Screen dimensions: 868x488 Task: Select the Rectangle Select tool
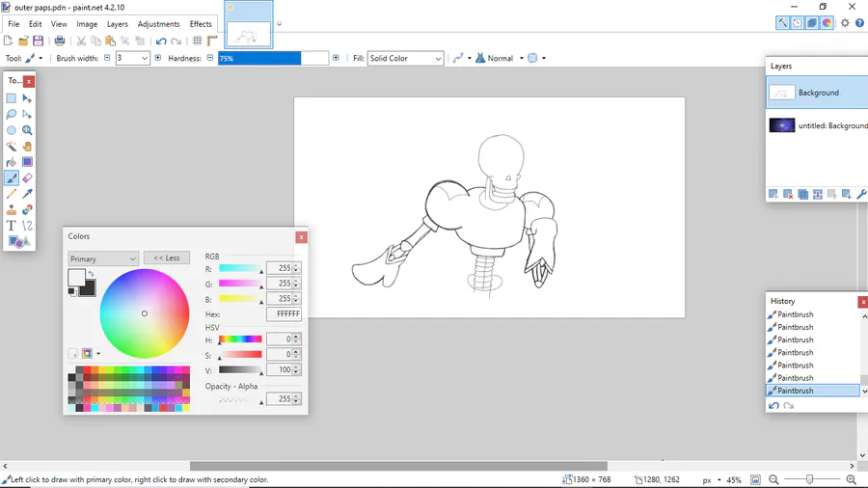(11, 98)
